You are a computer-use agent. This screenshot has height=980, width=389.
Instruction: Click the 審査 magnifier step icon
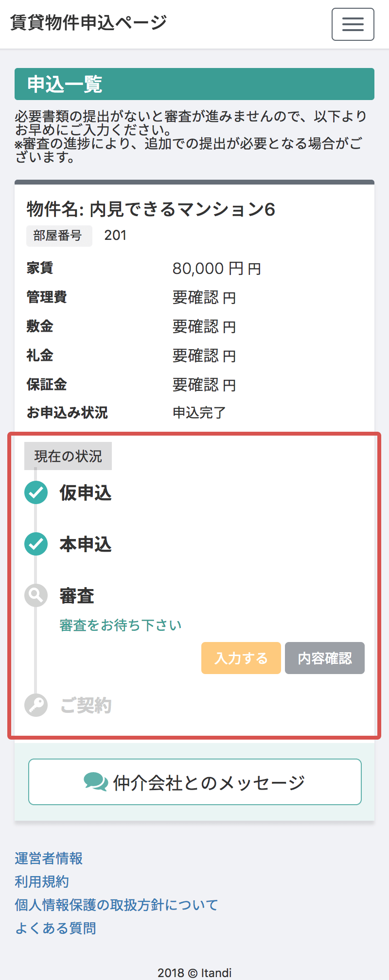point(36,595)
